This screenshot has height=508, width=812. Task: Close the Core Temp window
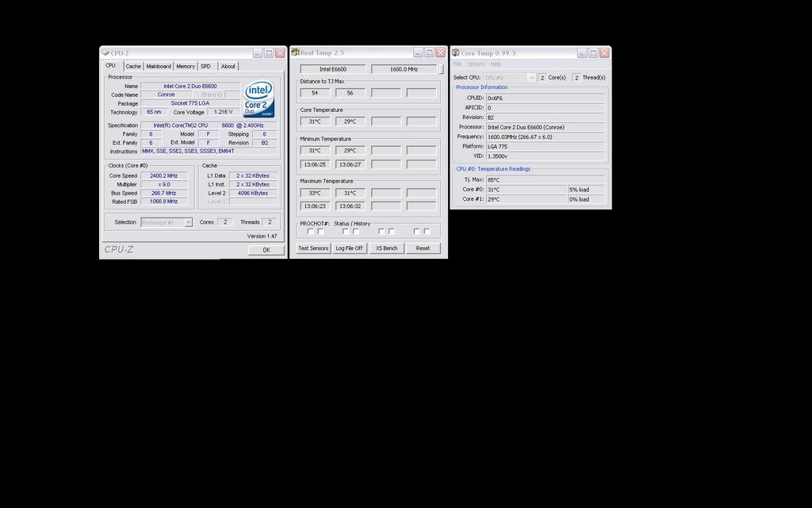tap(604, 53)
